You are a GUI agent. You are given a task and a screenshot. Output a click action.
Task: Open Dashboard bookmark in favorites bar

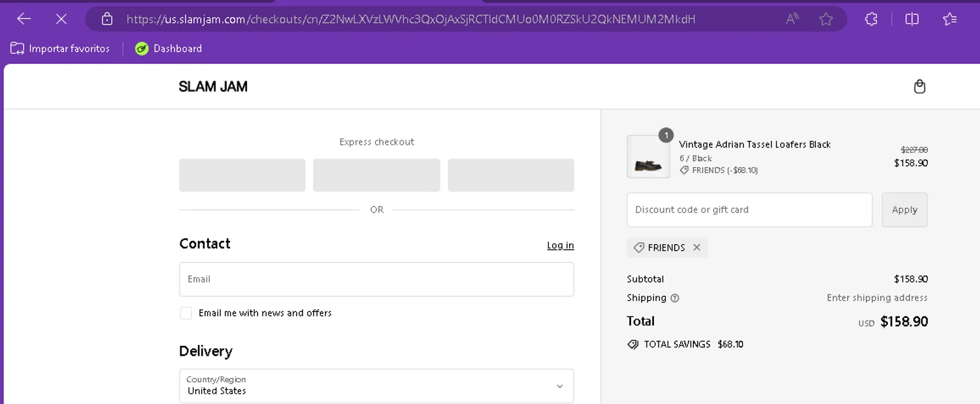169,48
